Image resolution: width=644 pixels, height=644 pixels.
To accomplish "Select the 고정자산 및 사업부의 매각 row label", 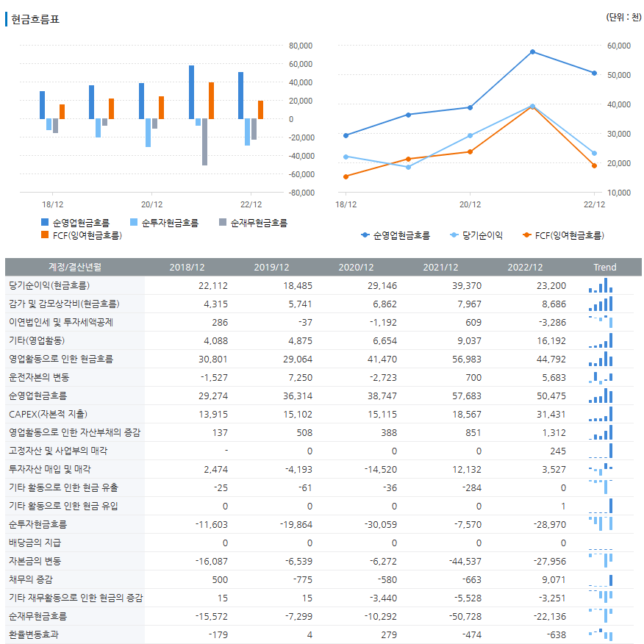I will (58, 451).
